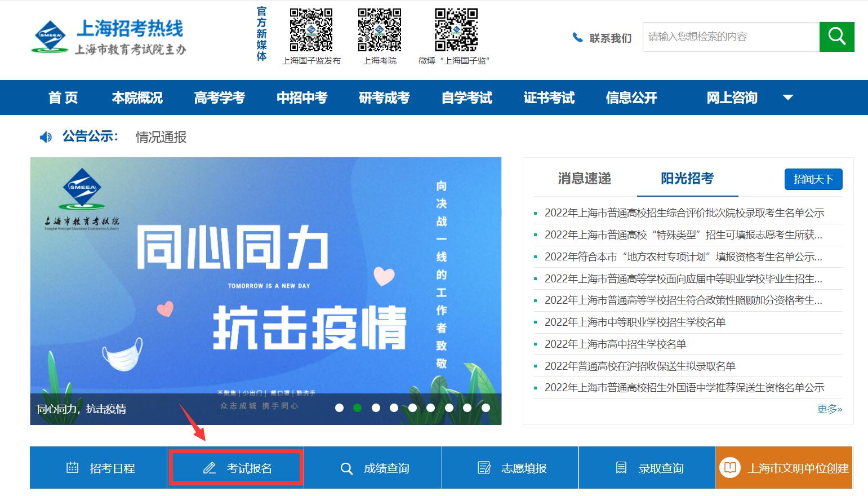Screen dimensions: 868x496
Task: Switch to the 消息速递 tab
Action: tap(584, 179)
